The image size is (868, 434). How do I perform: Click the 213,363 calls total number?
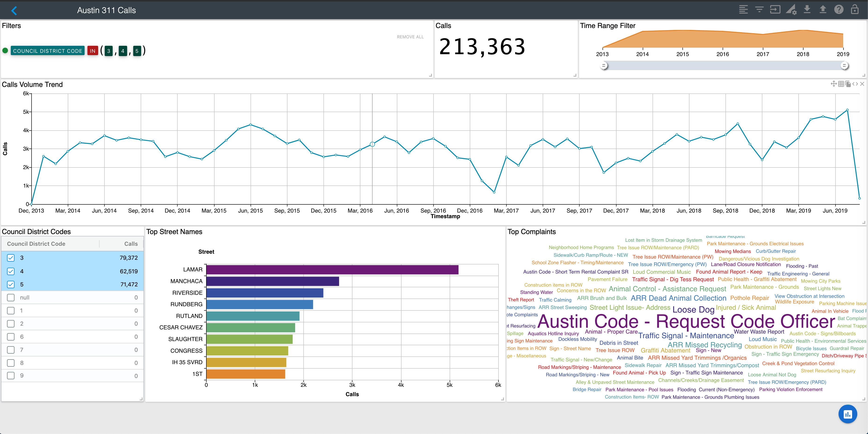(482, 46)
